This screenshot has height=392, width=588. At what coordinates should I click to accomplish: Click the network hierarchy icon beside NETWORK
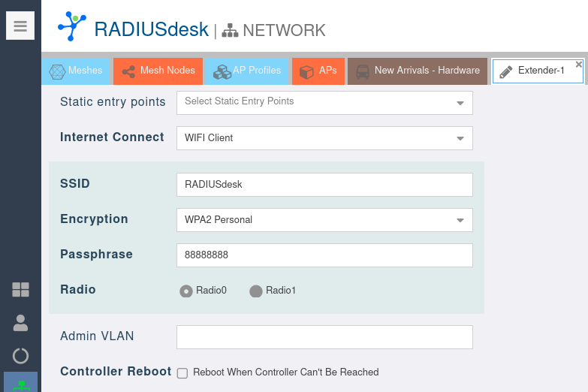[231, 31]
